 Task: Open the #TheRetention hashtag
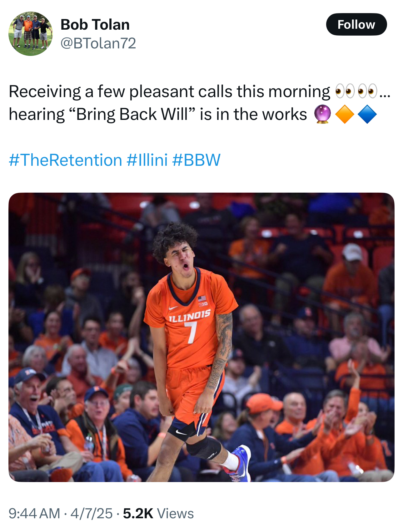pyautogui.click(x=65, y=160)
